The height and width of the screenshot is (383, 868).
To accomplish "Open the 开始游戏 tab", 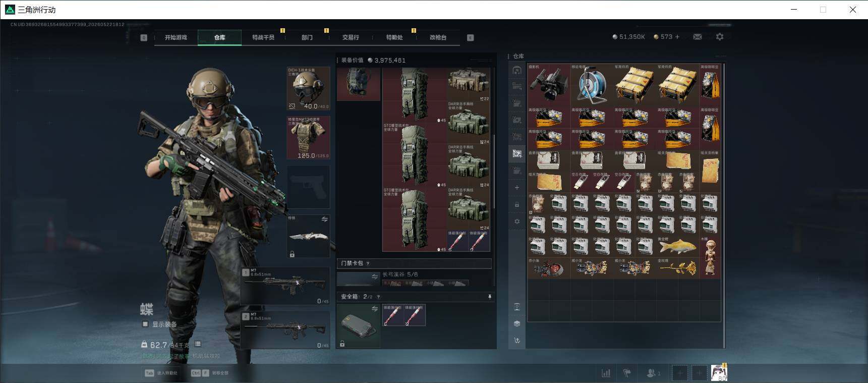I will (x=176, y=37).
